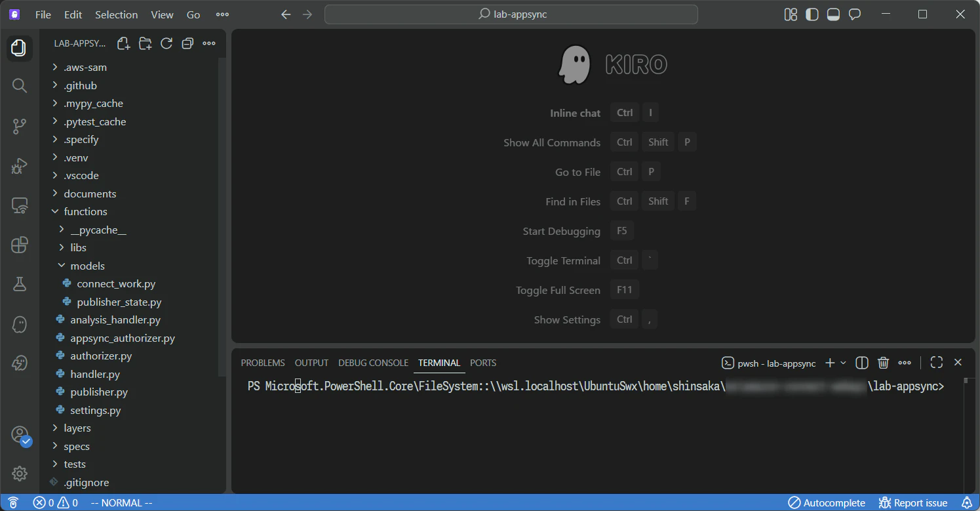
Task: Refresh the Explorer file tree
Action: point(167,43)
